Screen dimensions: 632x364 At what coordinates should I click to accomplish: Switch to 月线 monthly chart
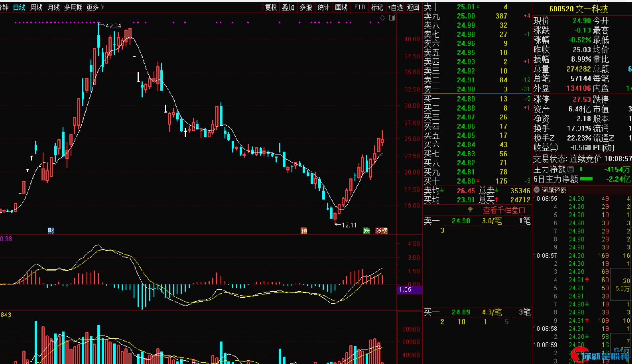54,7
